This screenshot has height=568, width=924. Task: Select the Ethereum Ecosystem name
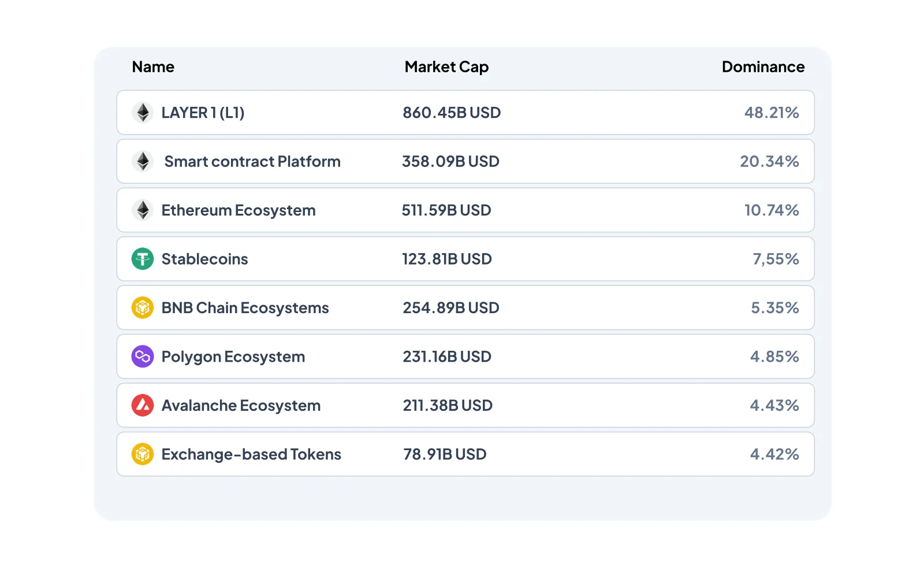(x=239, y=210)
